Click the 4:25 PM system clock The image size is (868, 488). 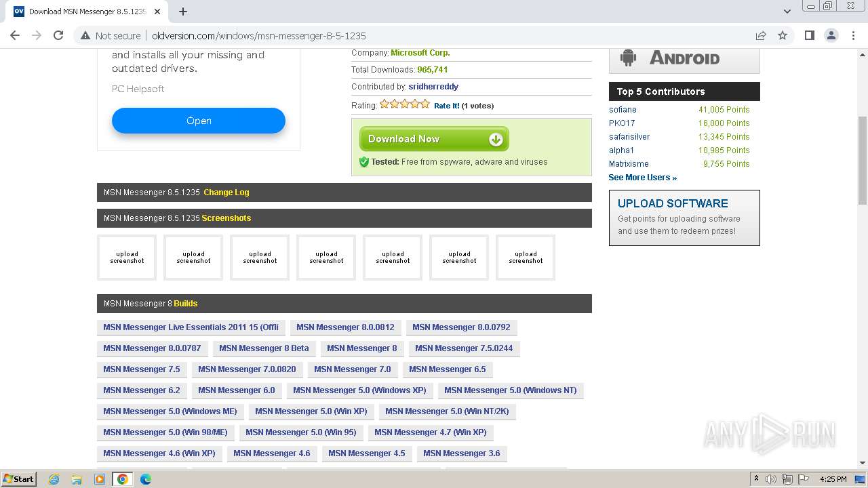coord(833,479)
